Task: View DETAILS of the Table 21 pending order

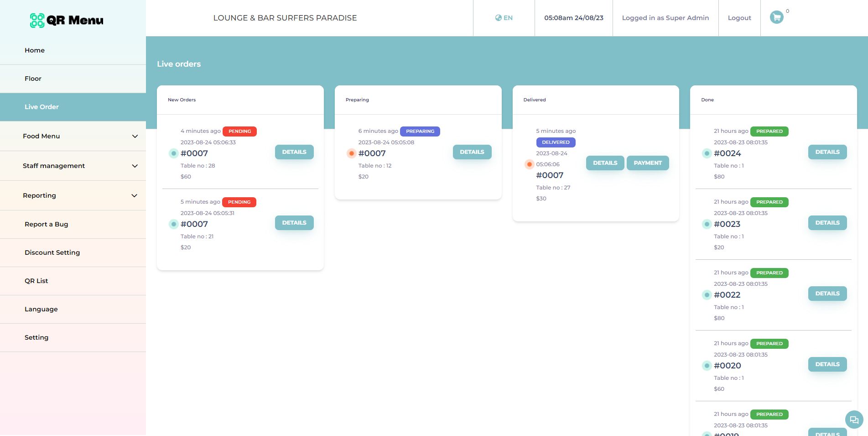Action: pos(294,223)
